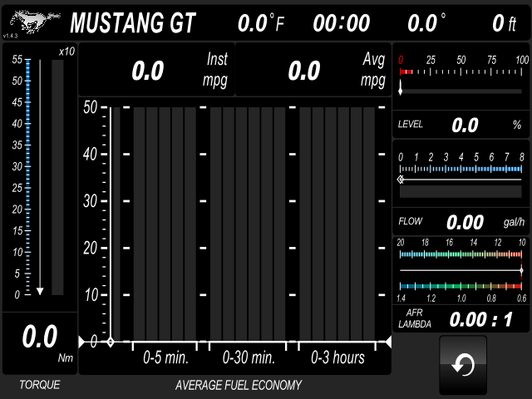Click the Inst mpg value panel

(157, 70)
